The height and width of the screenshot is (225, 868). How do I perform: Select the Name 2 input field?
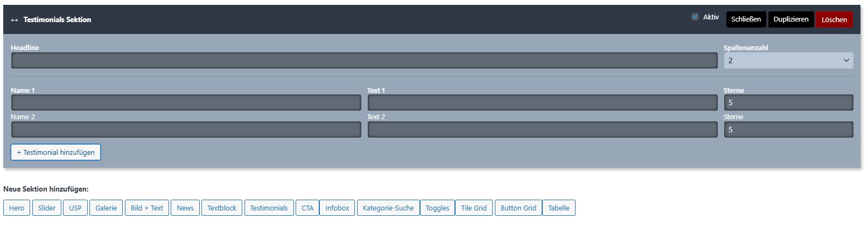(x=186, y=129)
